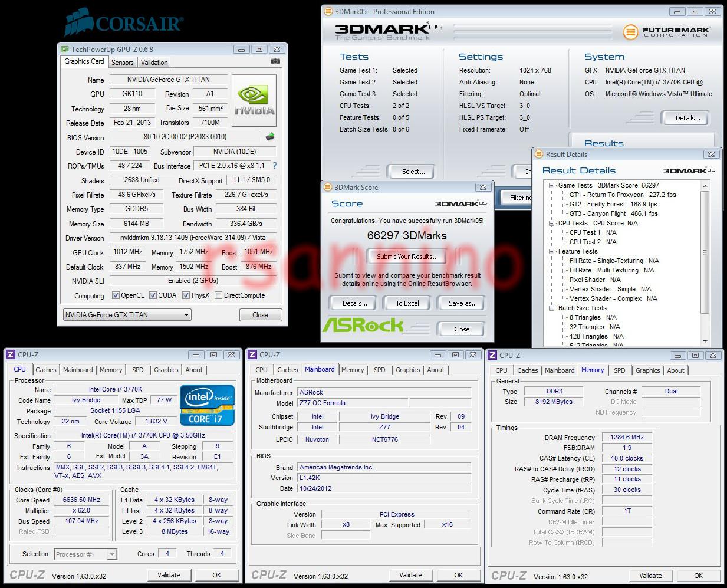Collapse the Feature Tests tree node
This screenshot has height=588, width=727.
pyautogui.click(x=551, y=251)
